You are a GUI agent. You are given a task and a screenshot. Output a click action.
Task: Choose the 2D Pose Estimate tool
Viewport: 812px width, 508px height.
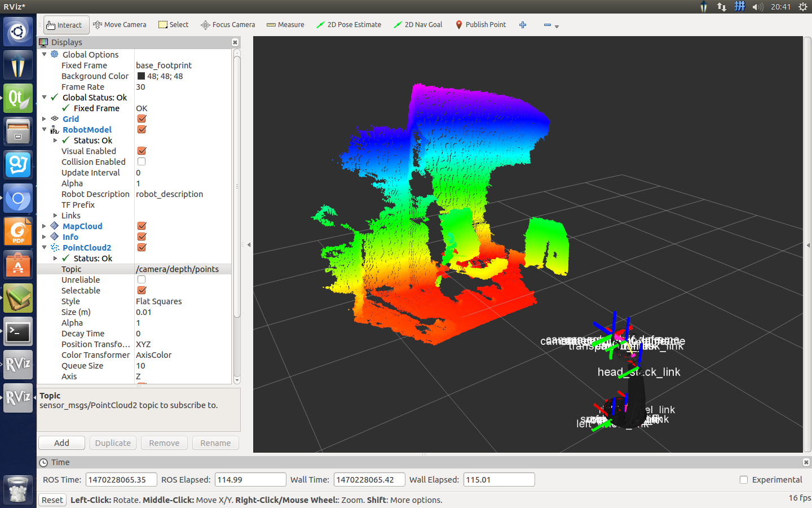(348, 25)
